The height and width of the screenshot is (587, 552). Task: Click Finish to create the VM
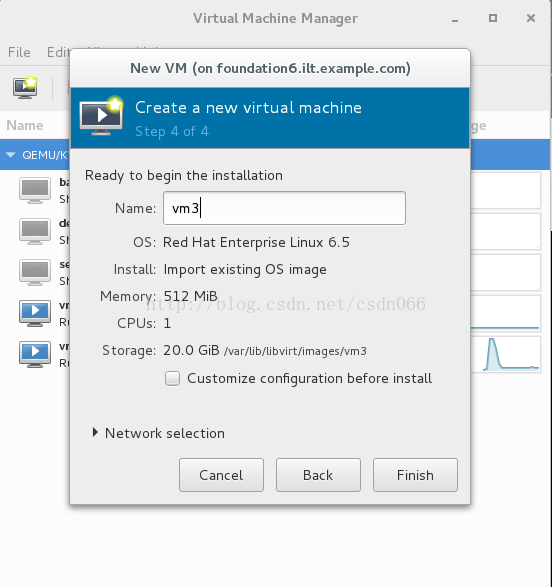(x=415, y=475)
